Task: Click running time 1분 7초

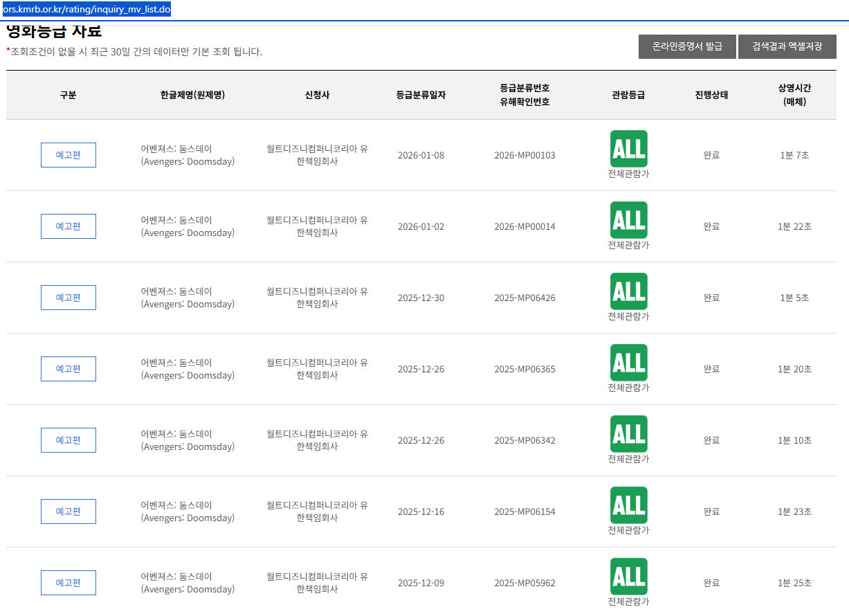Action: [x=794, y=155]
